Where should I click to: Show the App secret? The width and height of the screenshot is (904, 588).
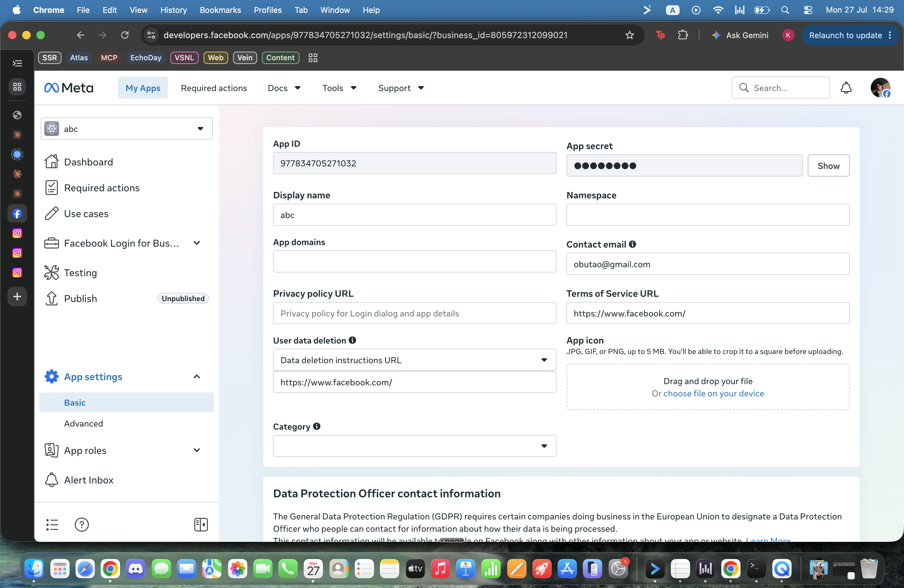point(828,166)
